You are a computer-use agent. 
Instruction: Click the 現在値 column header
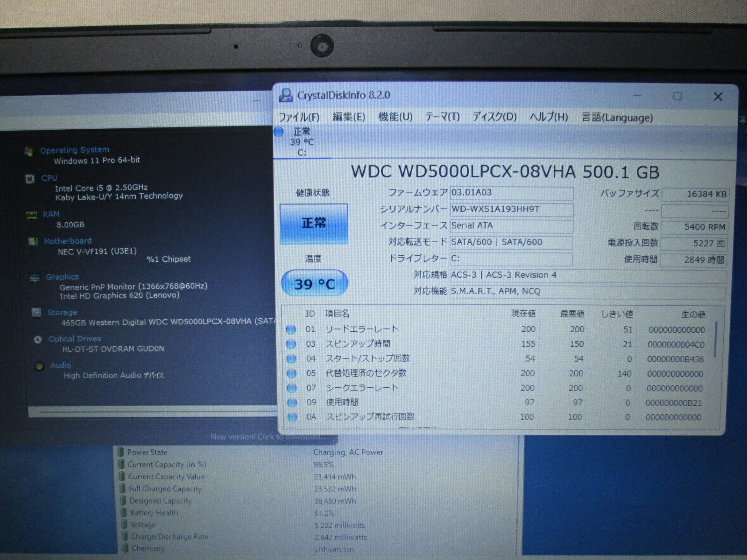[523, 314]
